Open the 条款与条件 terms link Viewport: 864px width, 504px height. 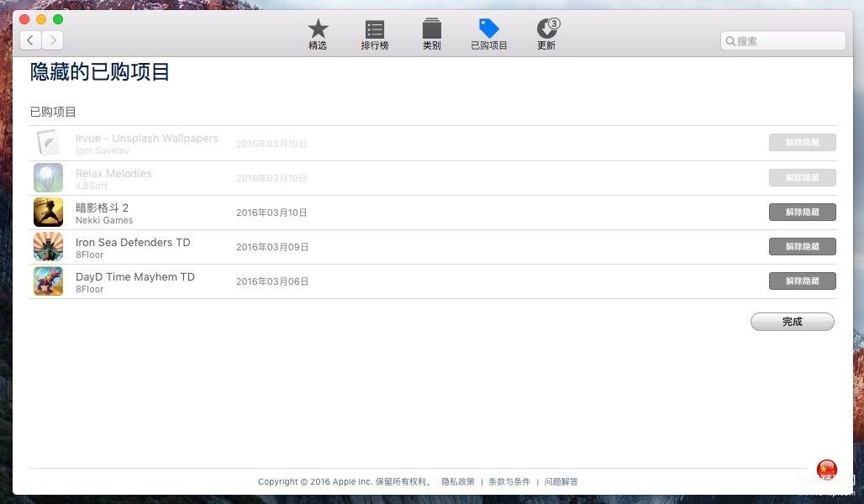pos(509,481)
